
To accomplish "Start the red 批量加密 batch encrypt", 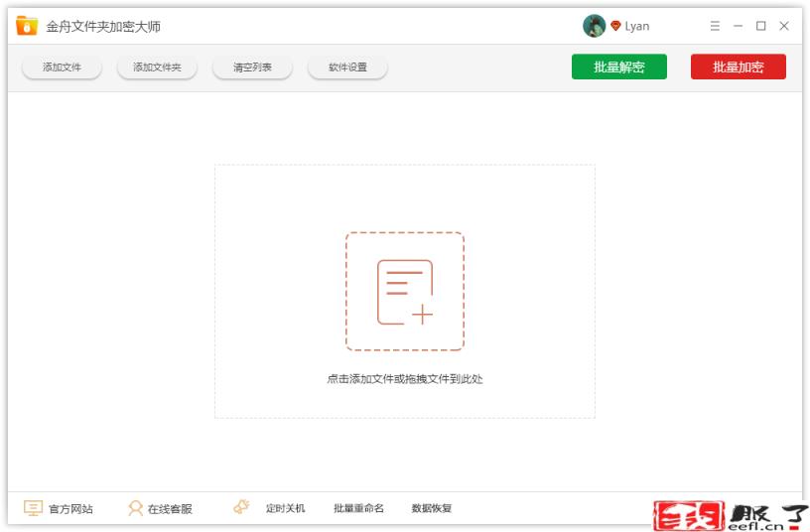I will 738,66.
